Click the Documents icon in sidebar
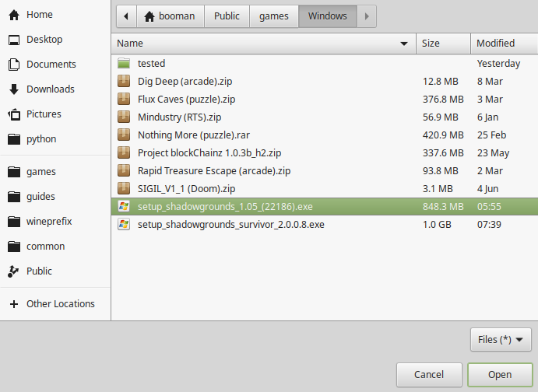 (14, 65)
